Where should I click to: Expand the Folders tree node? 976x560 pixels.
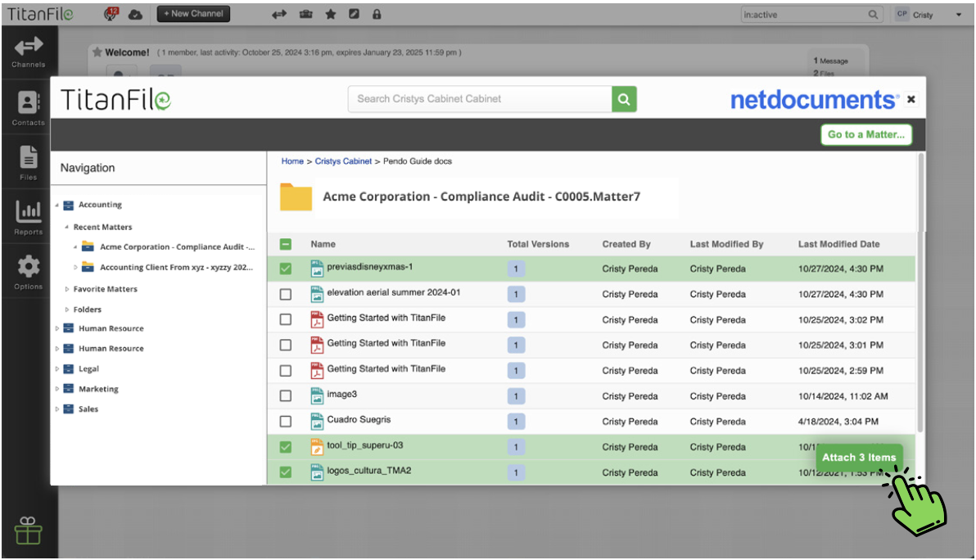pos(66,309)
